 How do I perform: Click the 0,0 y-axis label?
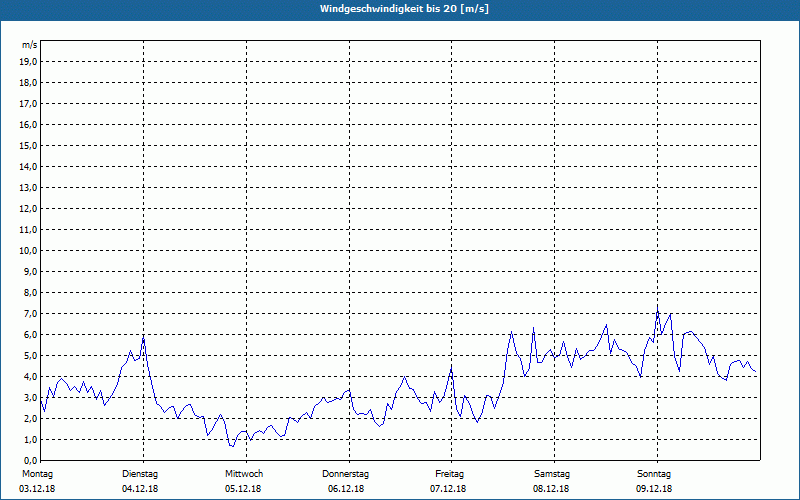point(31,461)
